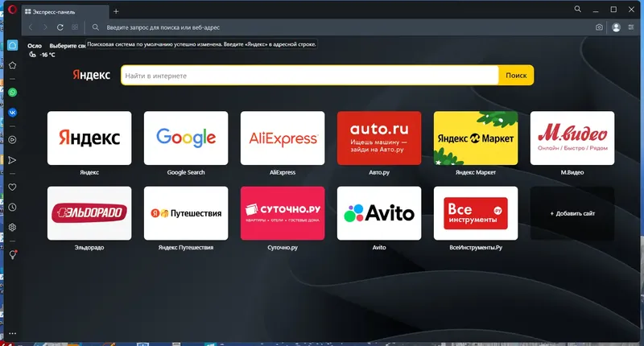Open the Google Search tile

pos(186,138)
